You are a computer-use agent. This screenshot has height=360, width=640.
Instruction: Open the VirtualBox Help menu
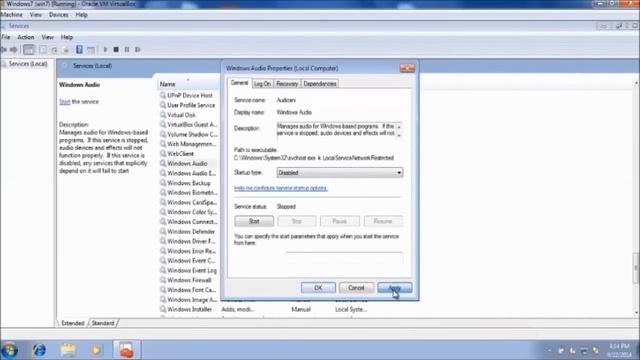tap(81, 15)
